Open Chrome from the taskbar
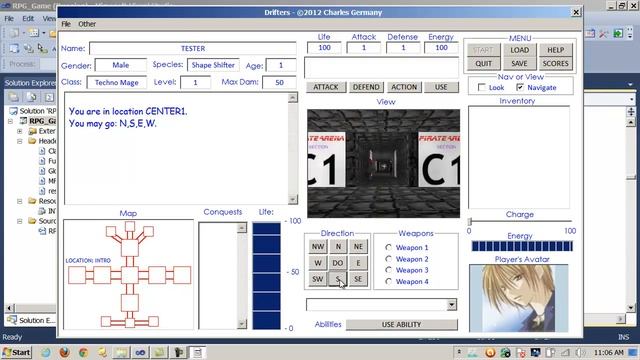640x360 pixels. (x=83, y=352)
